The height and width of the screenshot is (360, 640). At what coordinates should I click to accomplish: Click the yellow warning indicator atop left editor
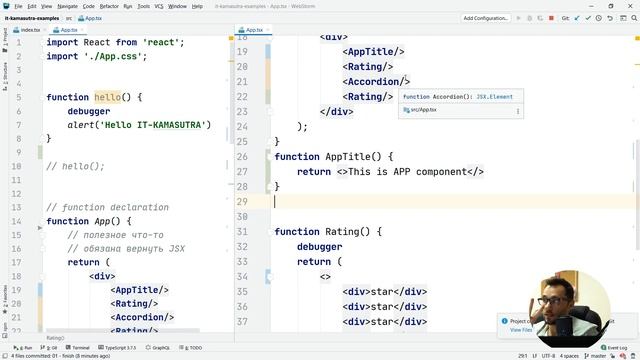pyautogui.click(x=231, y=38)
